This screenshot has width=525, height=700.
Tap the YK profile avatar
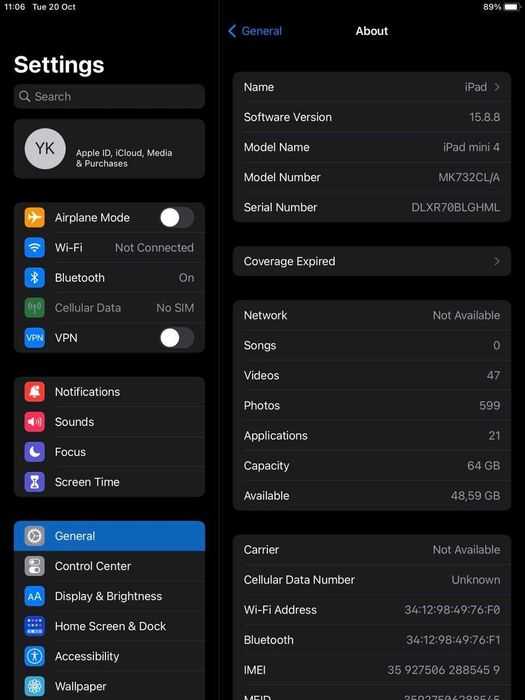(x=45, y=149)
